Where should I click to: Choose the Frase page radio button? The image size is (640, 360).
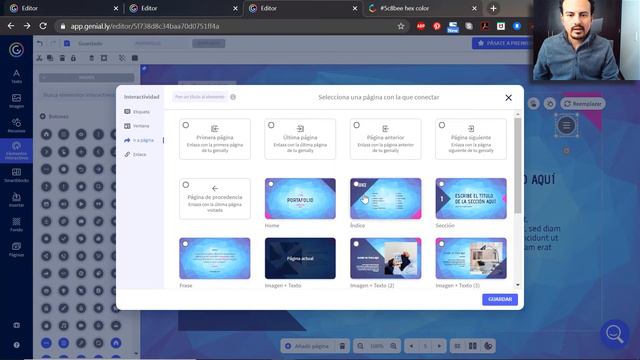pos(185,244)
